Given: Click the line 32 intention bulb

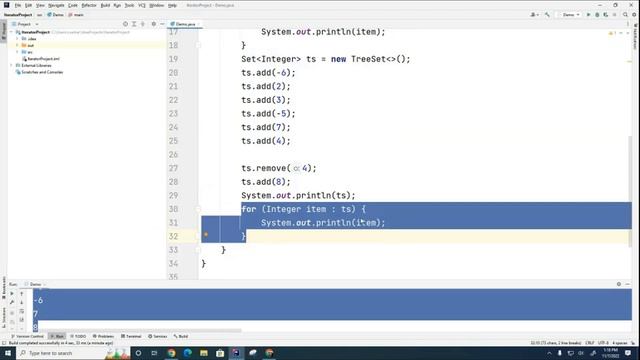Looking at the screenshot, I should click(x=206, y=234).
